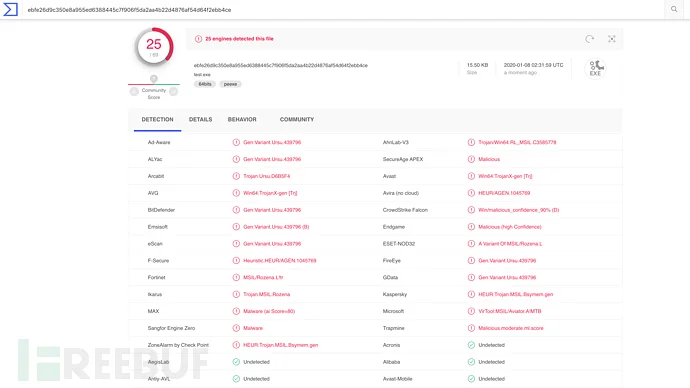The height and width of the screenshot is (388, 690).
Task: Click the test.exe file name
Action: tap(202, 75)
